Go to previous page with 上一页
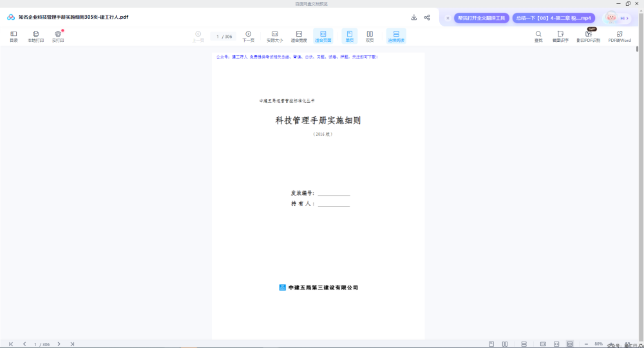This screenshot has height=348, width=644. tap(198, 36)
